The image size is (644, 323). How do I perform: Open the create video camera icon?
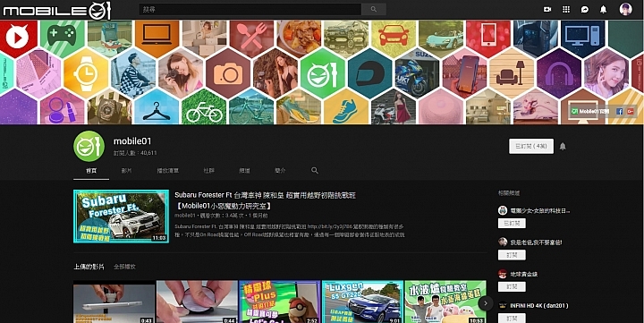(x=547, y=10)
